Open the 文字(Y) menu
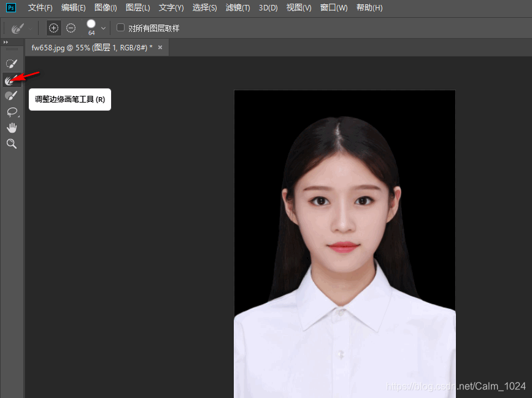This screenshot has height=398, width=532. pos(171,7)
